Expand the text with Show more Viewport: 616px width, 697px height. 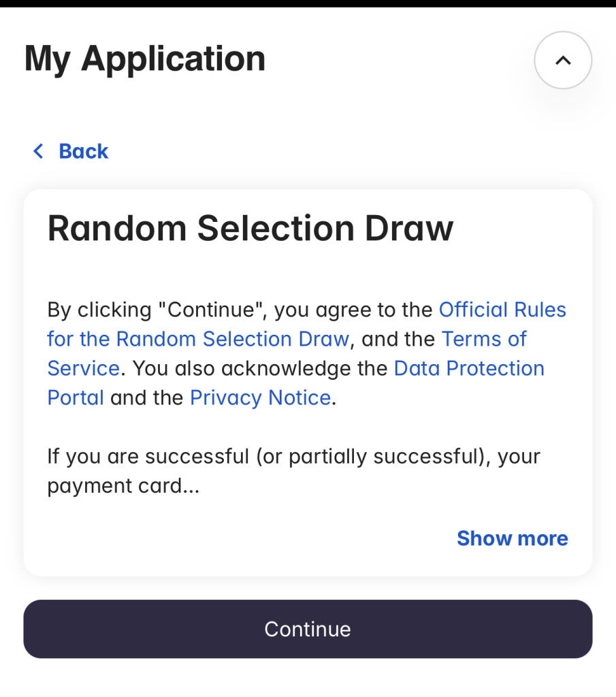(512, 538)
